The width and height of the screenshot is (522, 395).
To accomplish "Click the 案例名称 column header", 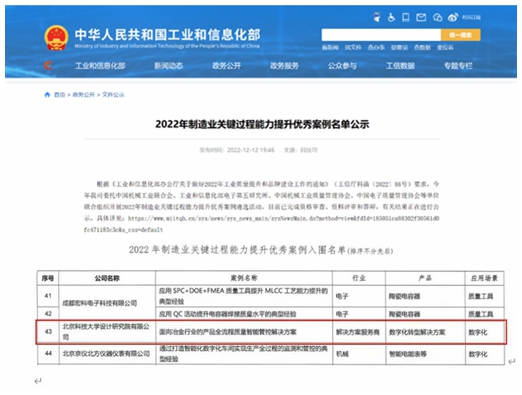I will [244, 278].
